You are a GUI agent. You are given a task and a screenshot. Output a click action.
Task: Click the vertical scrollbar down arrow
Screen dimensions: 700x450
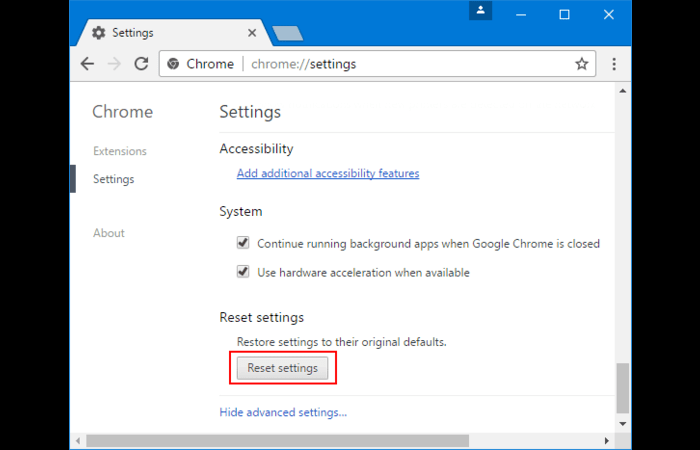622,424
